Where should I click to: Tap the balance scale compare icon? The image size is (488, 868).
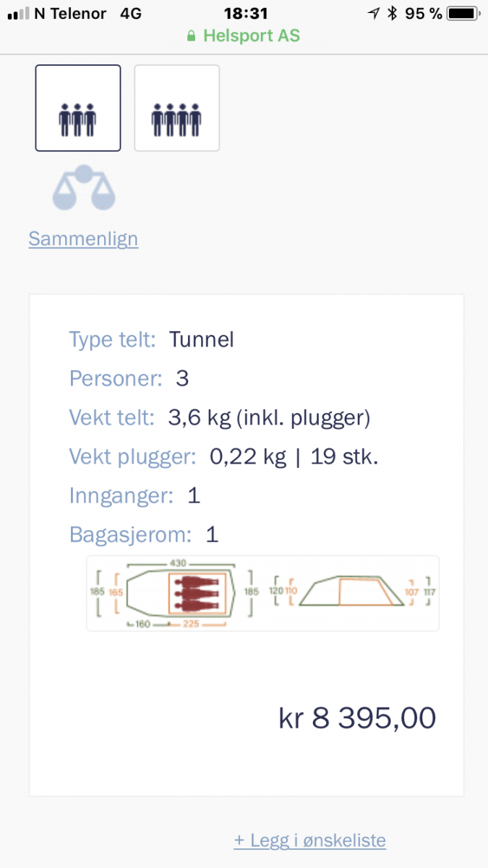[83, 188]
